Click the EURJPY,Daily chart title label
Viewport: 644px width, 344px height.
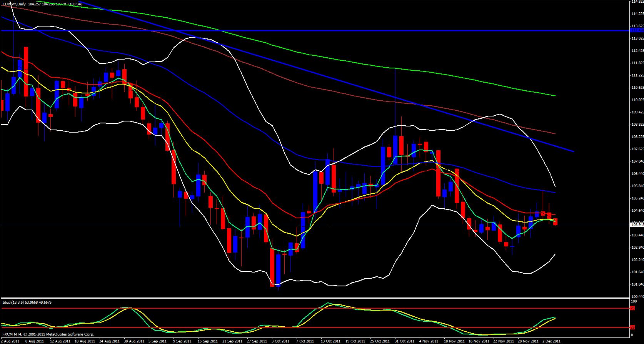[14, 4]
